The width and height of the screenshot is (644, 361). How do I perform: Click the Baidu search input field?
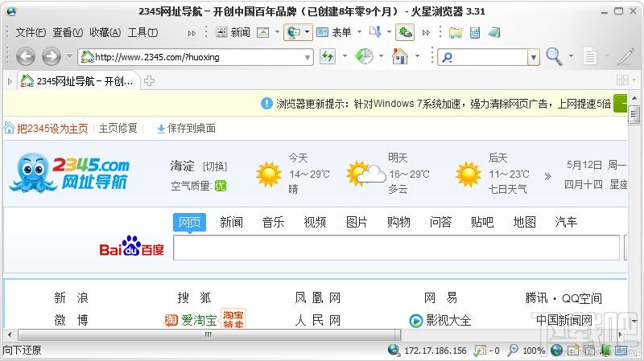tap(396, 248)
